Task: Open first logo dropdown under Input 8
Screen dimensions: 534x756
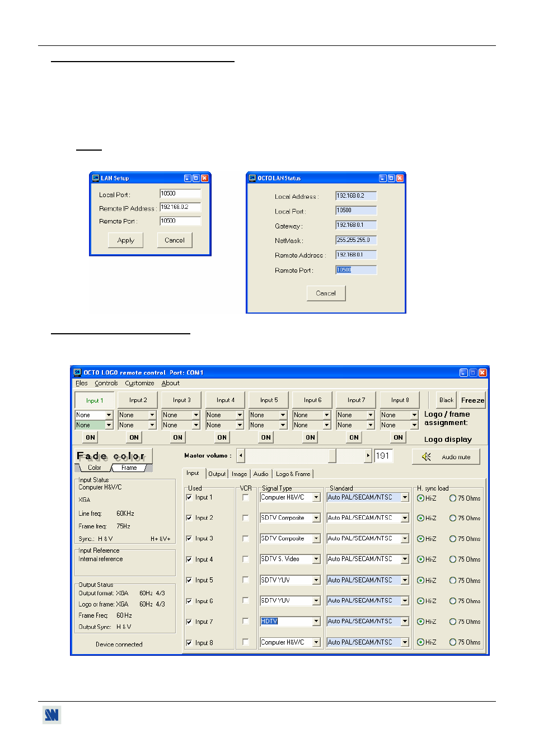Action: click(x=414, y=415)
